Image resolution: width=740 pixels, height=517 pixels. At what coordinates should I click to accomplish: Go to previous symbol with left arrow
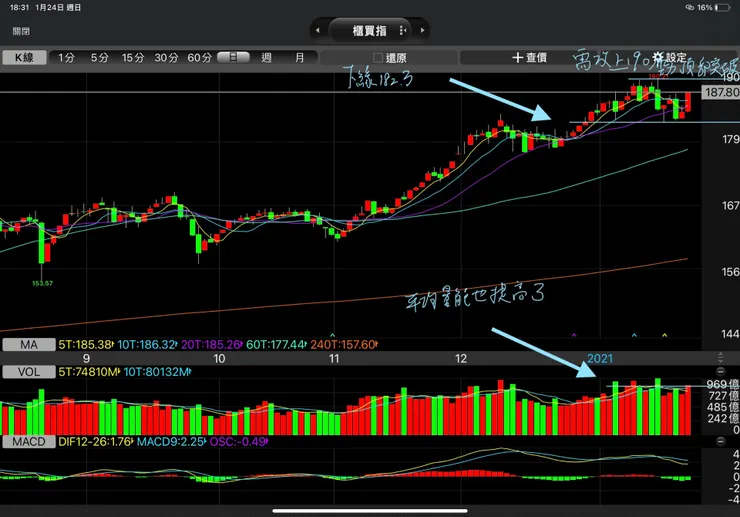tap(318, 30)
